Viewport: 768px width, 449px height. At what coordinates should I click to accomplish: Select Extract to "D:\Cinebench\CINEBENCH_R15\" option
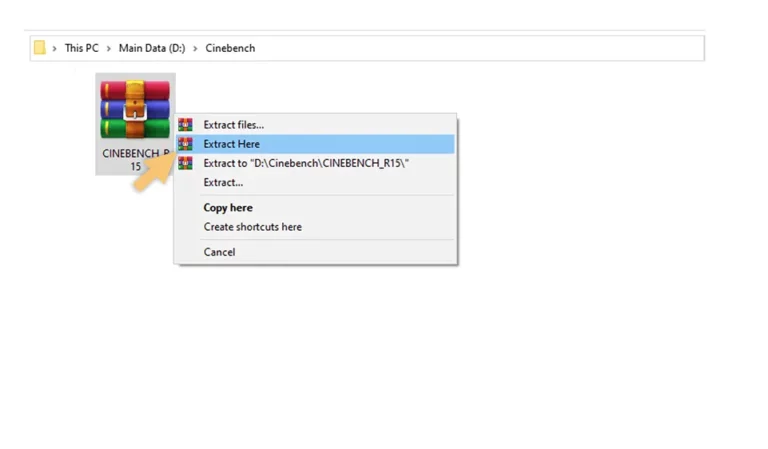click(315, 163)
